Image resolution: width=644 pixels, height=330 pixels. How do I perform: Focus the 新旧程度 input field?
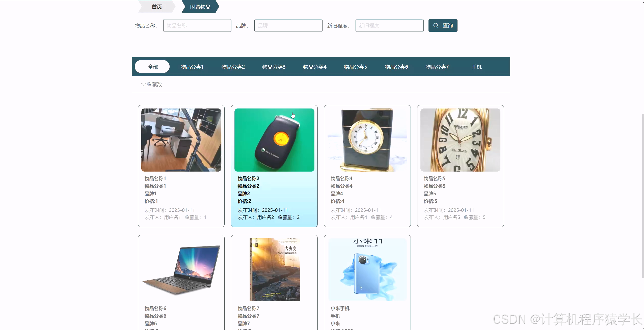click(x=390, y=25)
